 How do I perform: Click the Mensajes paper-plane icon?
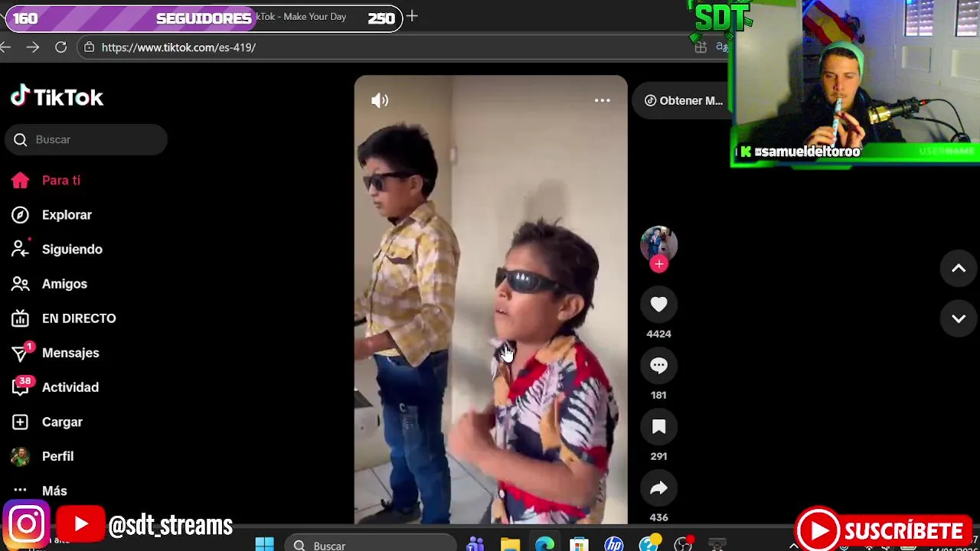coord(21,352)
